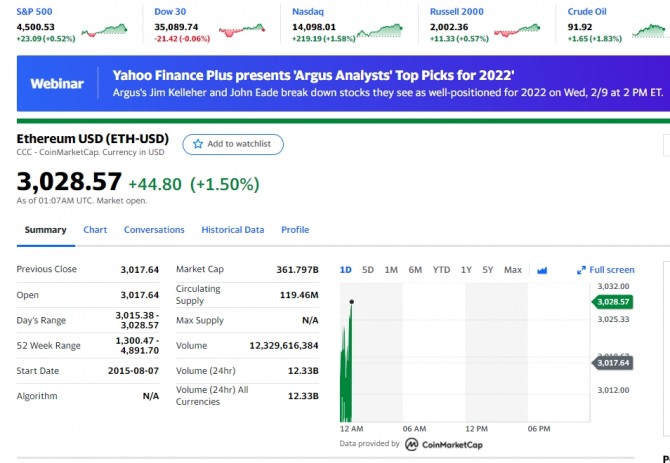Click the green 3,028.57 price tag on chart axis
670x463 pixels.
click(x=612, y=302)
